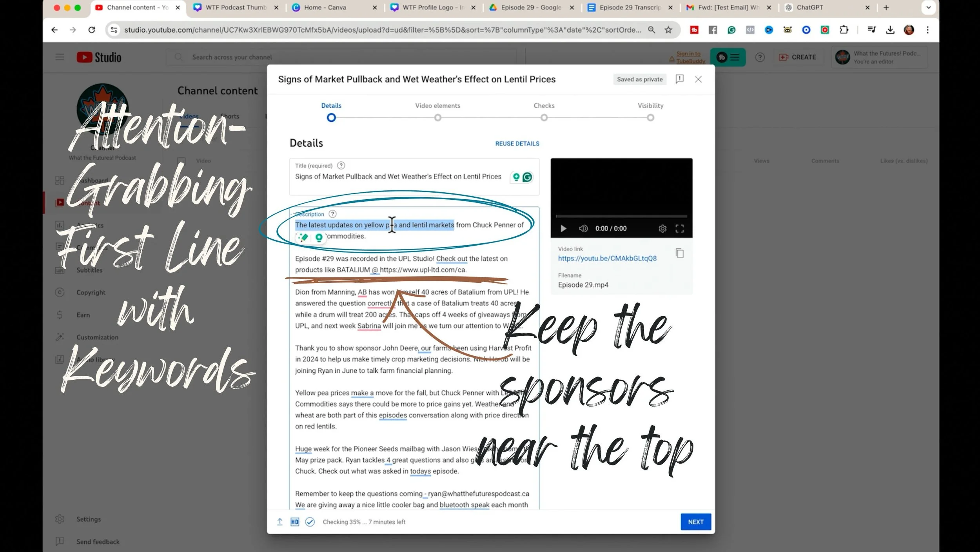Image resolution: width=980 pixels, height=552 pixels.
Task: Click the CREATE button
Action: (x=797, y=57)
